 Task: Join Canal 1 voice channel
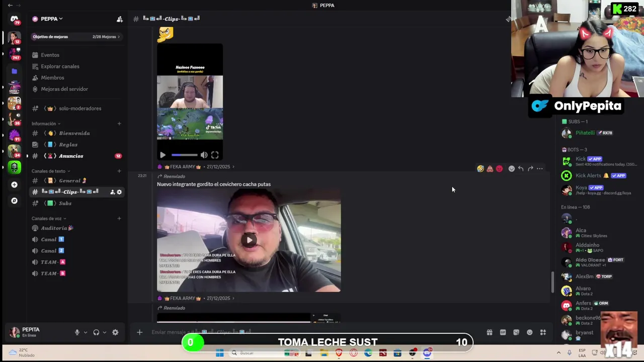(x=76, y=239)
